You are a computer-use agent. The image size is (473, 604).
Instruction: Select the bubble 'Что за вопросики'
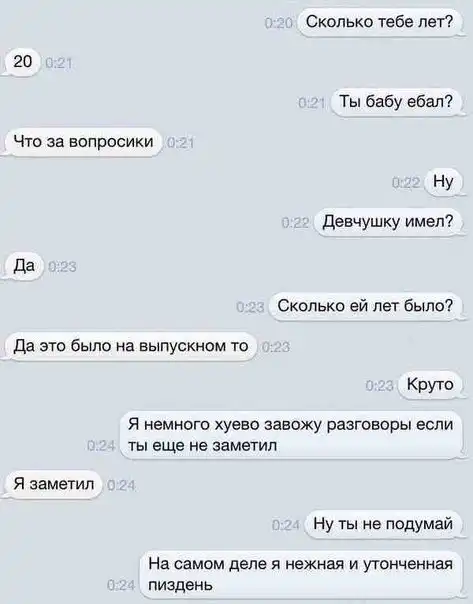coord(84,142)
